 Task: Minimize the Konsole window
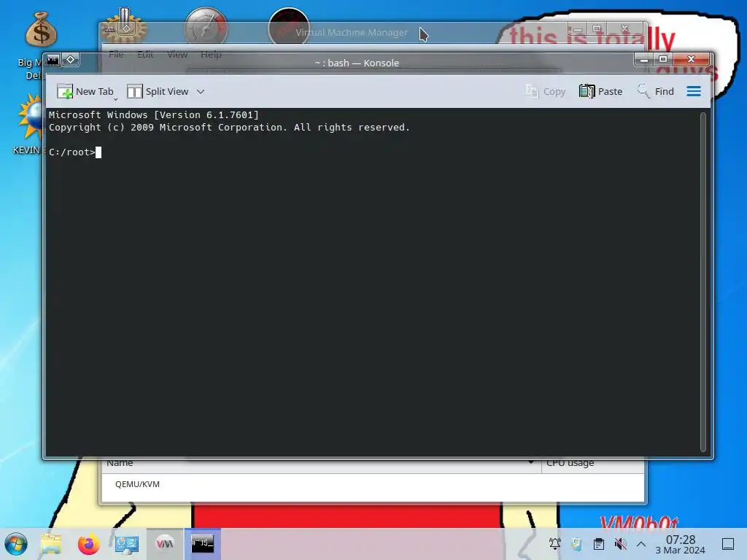pyautogui.click(x=644, y=60)
